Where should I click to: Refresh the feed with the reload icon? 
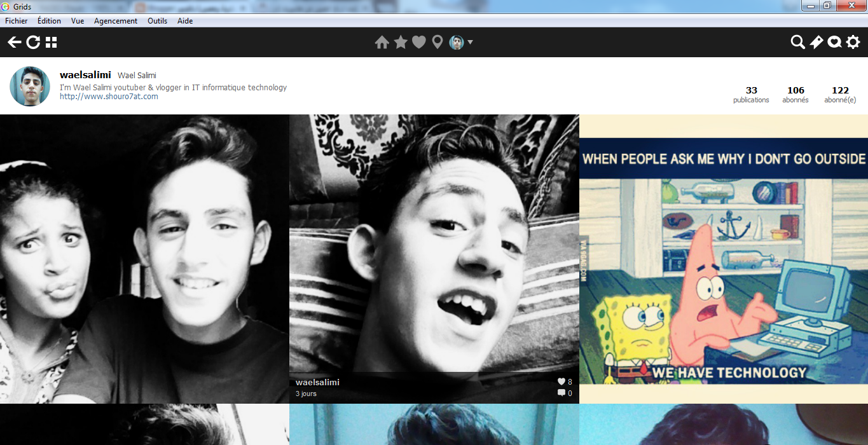[33, 43]
